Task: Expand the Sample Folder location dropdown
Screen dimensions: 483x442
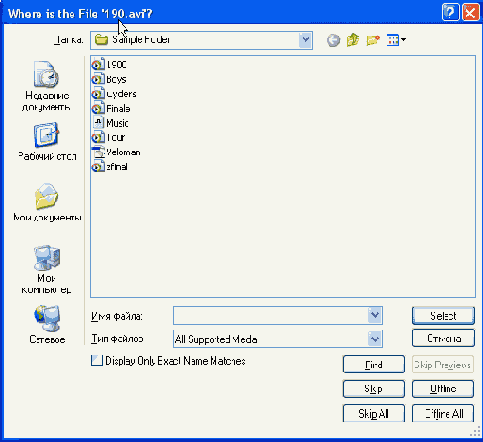Action: [305, 40]
